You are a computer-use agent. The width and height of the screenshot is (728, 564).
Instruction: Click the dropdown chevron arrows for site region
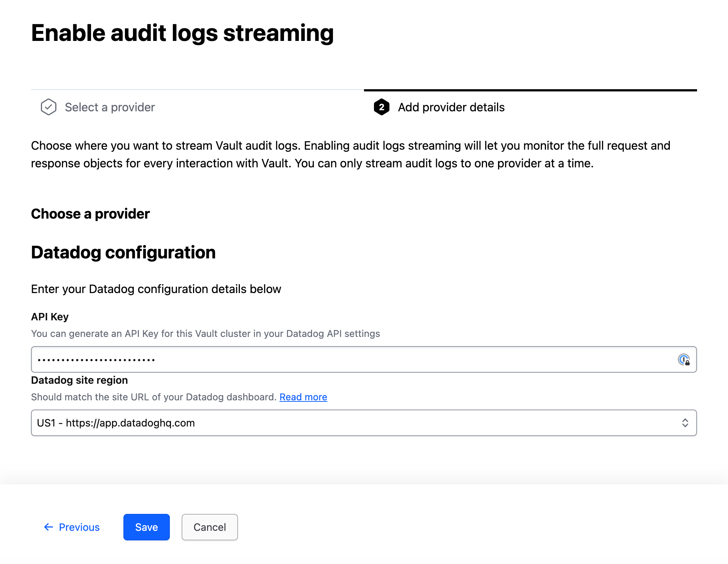tap(685, 423)
